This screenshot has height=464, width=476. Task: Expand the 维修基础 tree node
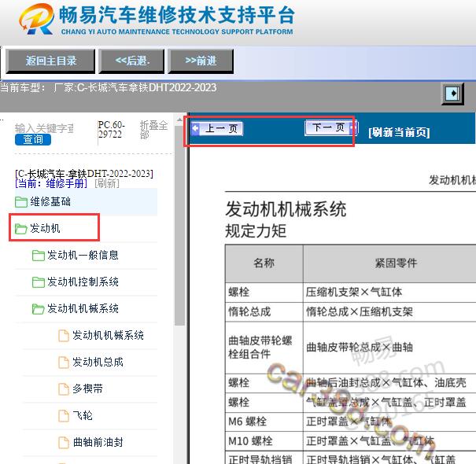pos(50,202)
